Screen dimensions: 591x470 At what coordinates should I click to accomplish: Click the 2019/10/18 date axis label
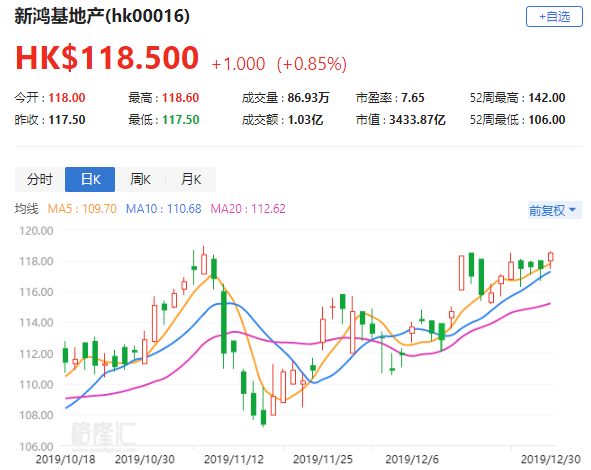pyautogui.click(x=65, y=459)
